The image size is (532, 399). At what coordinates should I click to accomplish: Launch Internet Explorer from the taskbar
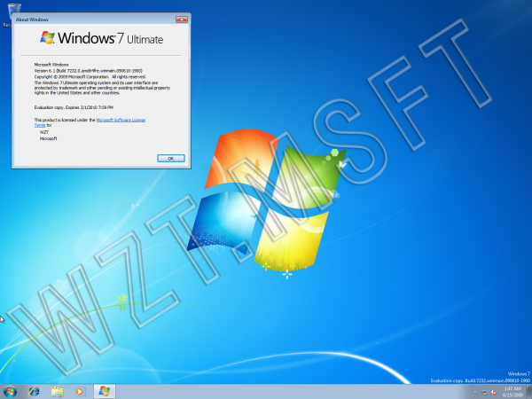click(x=34, y=392)
